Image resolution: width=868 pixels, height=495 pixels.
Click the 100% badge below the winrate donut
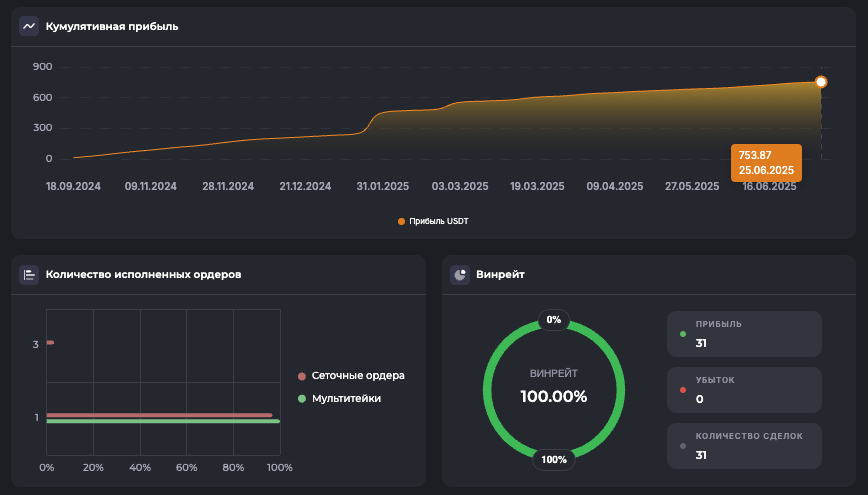point(554,459)
